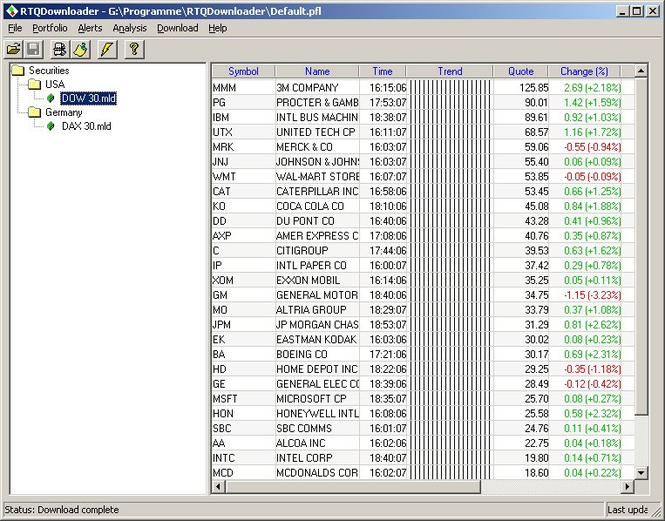
Task: Start download with the lightning bolt icon
Action: (106, 49)
